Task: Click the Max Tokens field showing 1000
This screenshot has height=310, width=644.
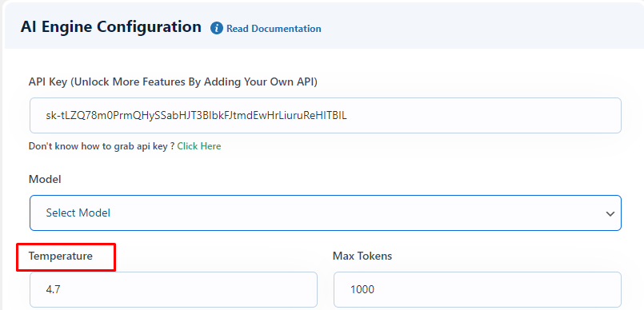Action: (x=478, y=289)
